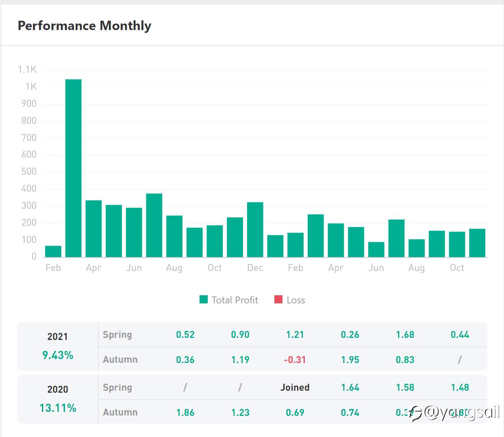
Task: Click the 1.19 value in 2021 Autumn
Action: click(240, 360)
